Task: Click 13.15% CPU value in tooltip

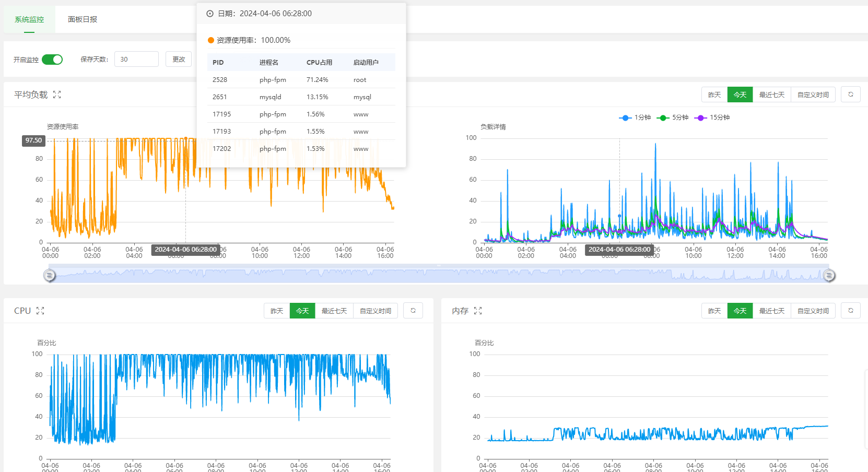Action: tap(317, 97)
